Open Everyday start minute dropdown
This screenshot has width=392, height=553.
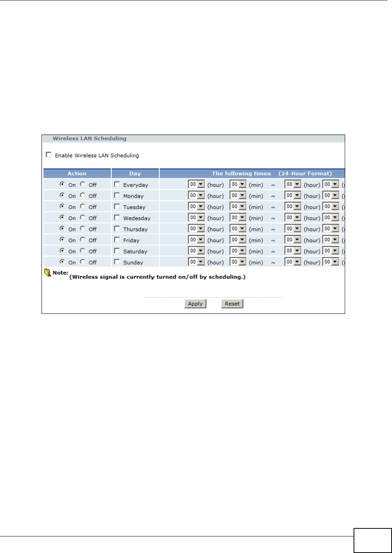(x=238, y=185)
